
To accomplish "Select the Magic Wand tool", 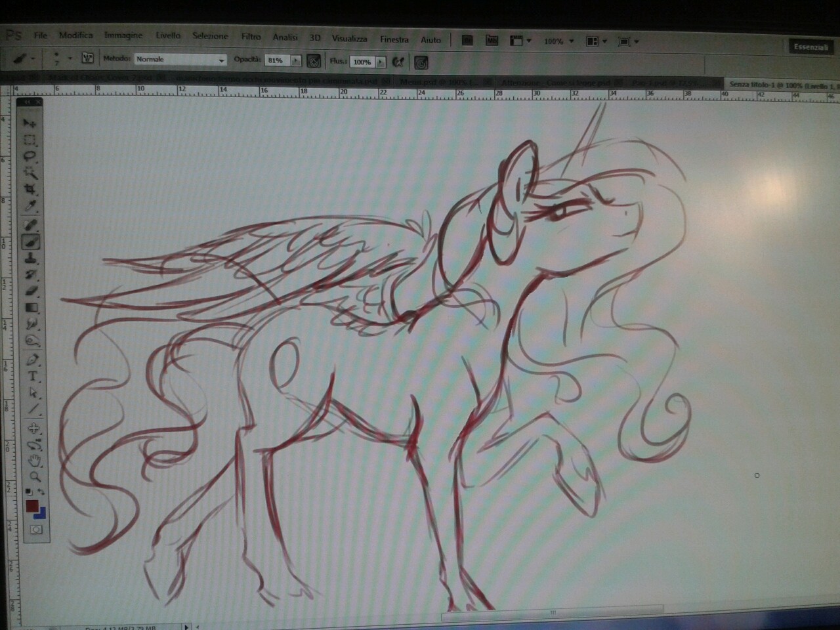I will (x=31, y=173).
